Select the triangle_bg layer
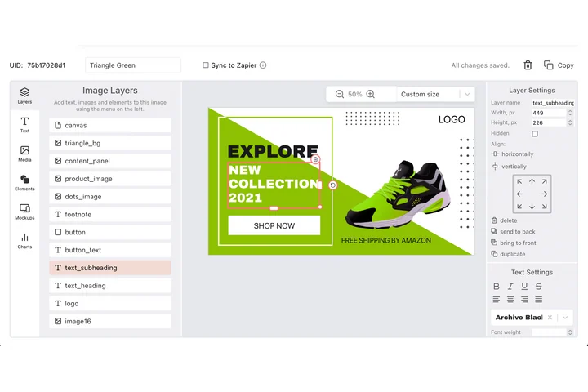The width and height of the screenshot is (588, 392). pos(110,143)
